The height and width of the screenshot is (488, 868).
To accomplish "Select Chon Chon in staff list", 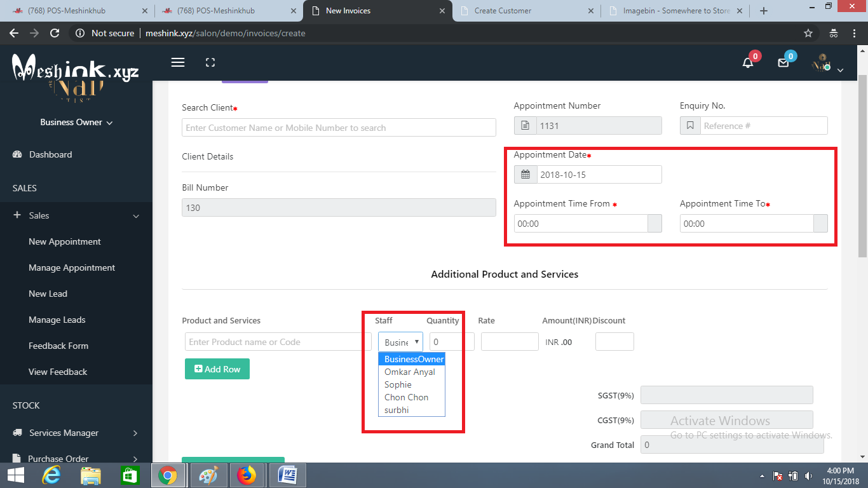I will click(412, 397).
